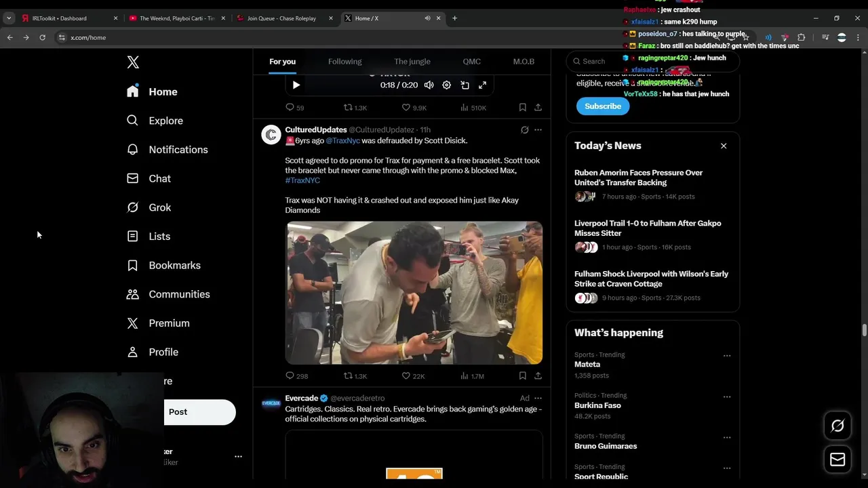Close the Today's News panel

point(724,146)
